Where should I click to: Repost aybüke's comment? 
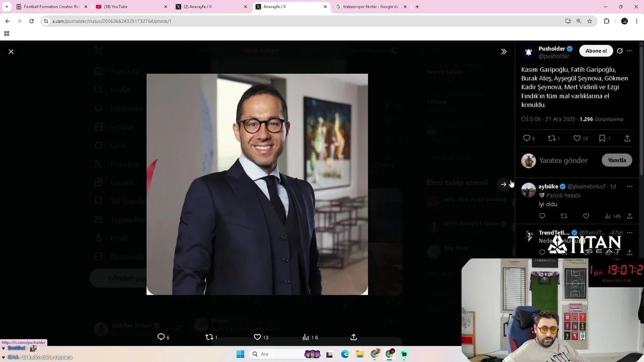[x=564, y=216]
